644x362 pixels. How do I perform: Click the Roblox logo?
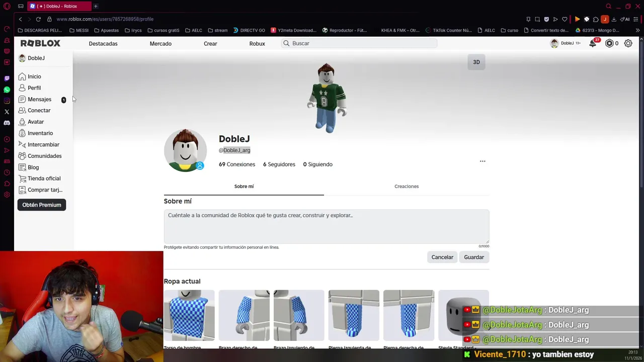tap(40, 43)
